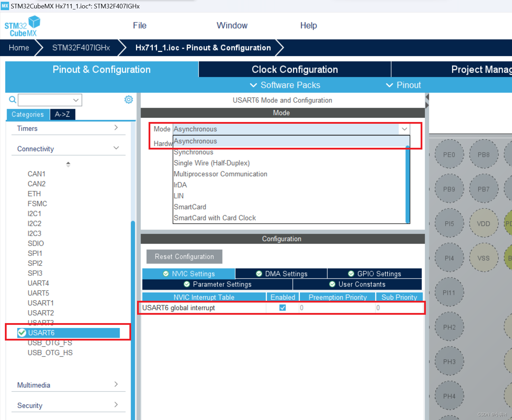Edit the Preemption Priority value 0
Screen dimensions: 512x420
click(x=337, y=308)
